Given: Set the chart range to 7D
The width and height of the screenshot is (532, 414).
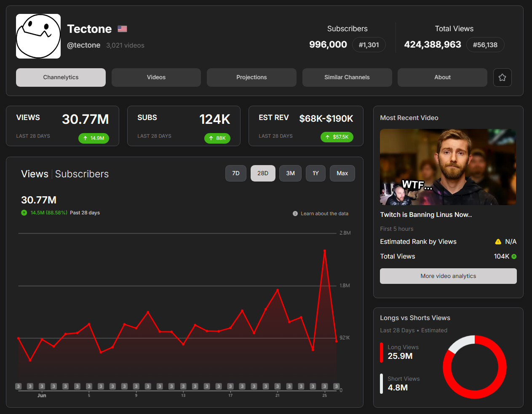Looking at the screenshot, I should point(236,173).
